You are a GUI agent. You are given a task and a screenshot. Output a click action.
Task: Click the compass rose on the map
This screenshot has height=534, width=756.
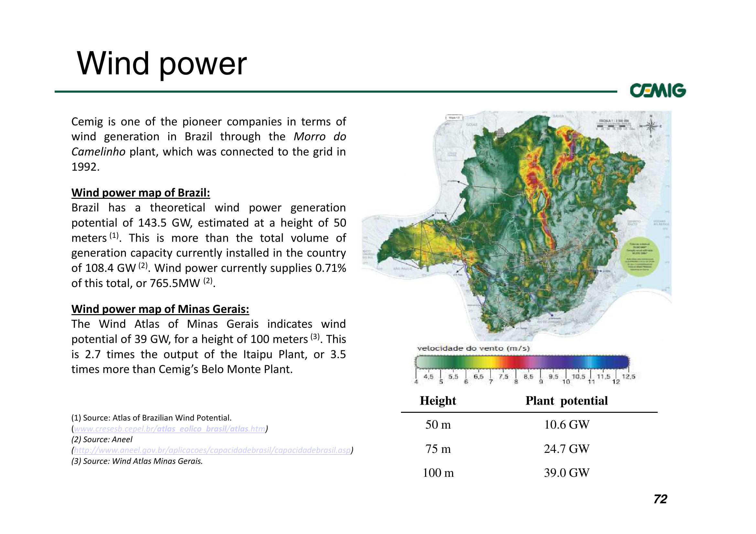click(x=651, y=126)
